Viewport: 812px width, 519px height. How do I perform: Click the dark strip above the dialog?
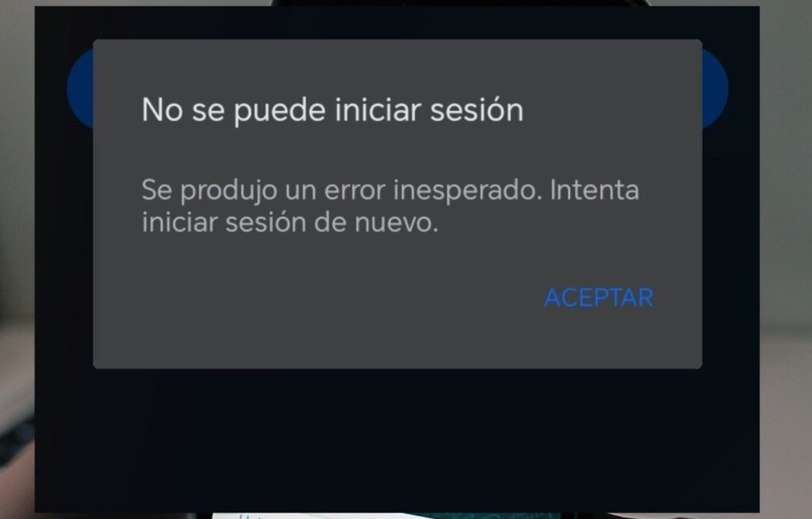coord(397,23)
